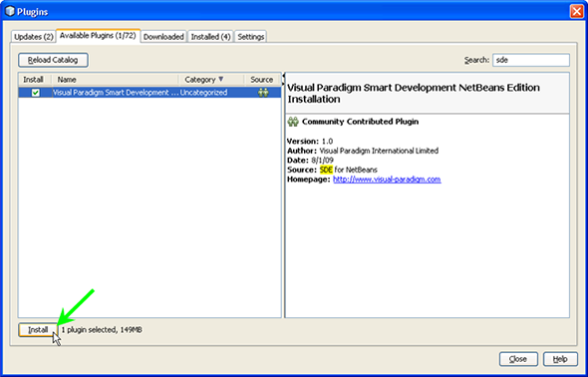This screenshot has width=588, height=377.
Task: Open Help for the Plugins dialog
Action: (x=560, y=359)
